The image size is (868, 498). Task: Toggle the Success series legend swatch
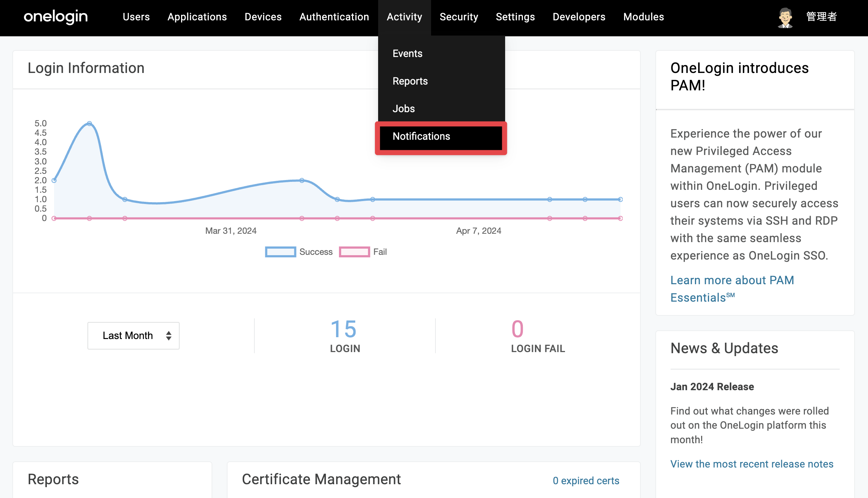point(280,252)
